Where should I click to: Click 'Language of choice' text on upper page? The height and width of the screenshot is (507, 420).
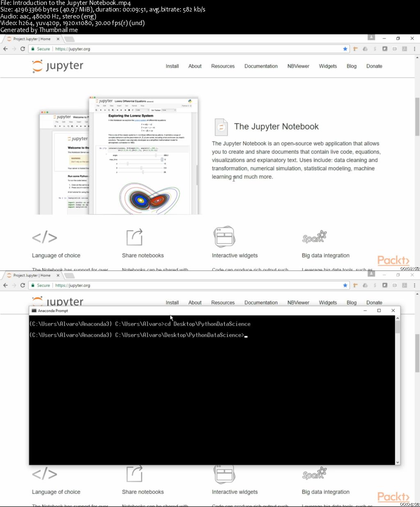[56, 255]
